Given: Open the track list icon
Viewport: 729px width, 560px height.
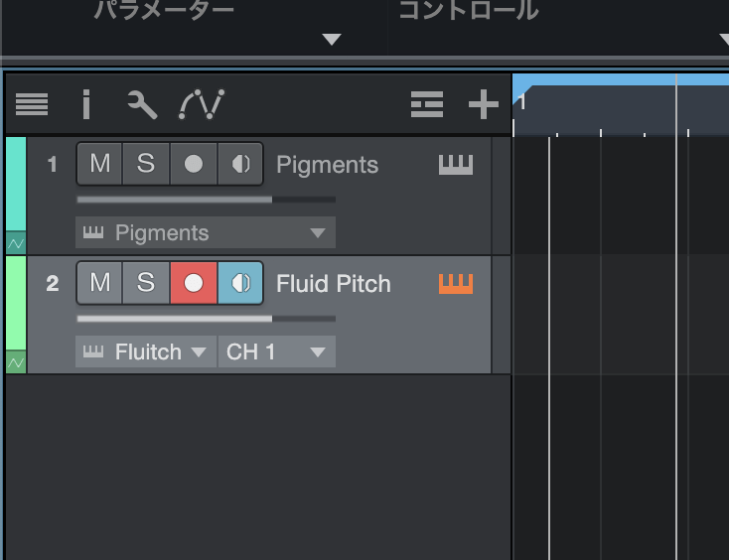Looking at the screenshot, I should (x=32, y=103).
